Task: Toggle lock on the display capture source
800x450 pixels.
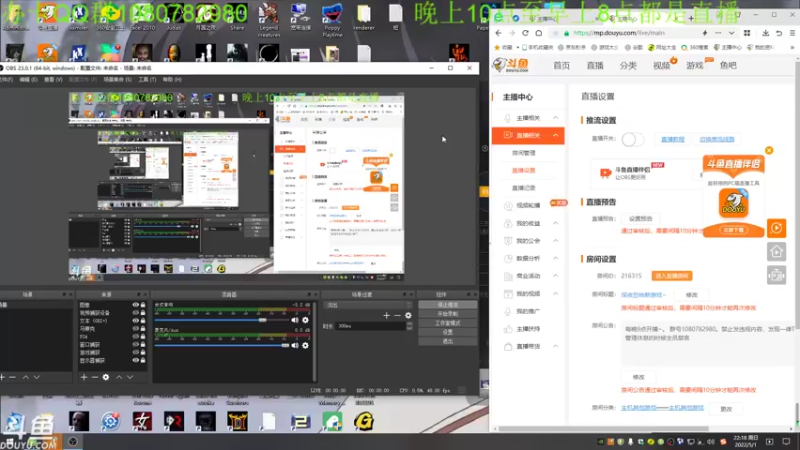Action: (x=143, y=360)
